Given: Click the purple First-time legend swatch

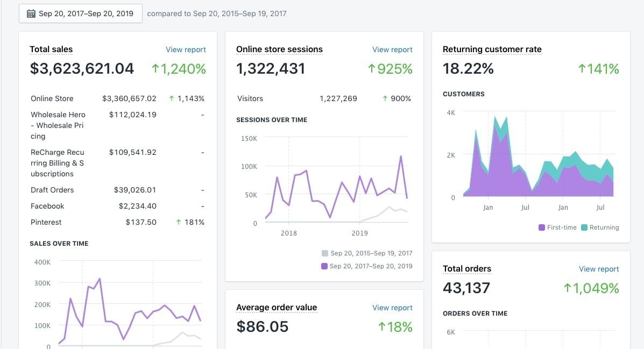Looking at the screenshot, I should click(x=542, y=227).
